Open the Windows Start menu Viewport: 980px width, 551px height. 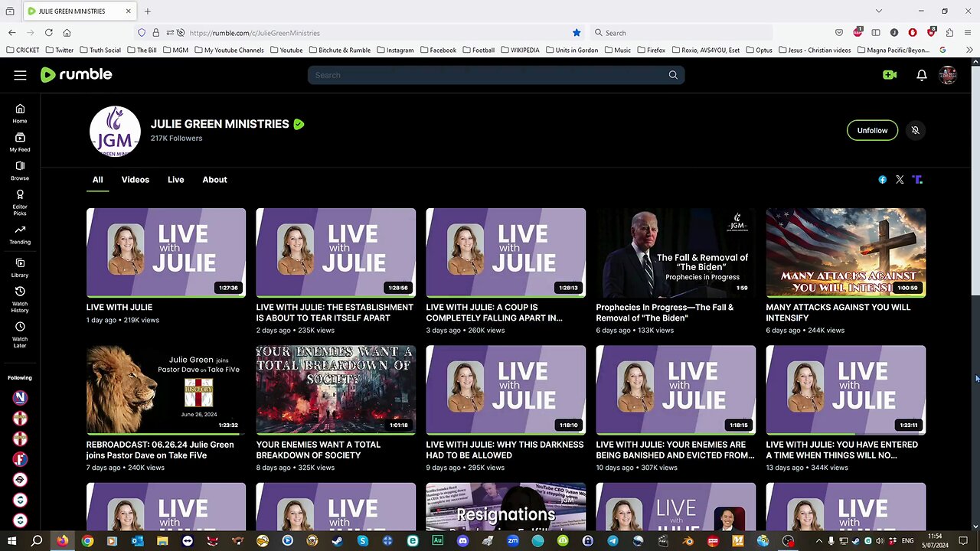(x=11, y=541)
